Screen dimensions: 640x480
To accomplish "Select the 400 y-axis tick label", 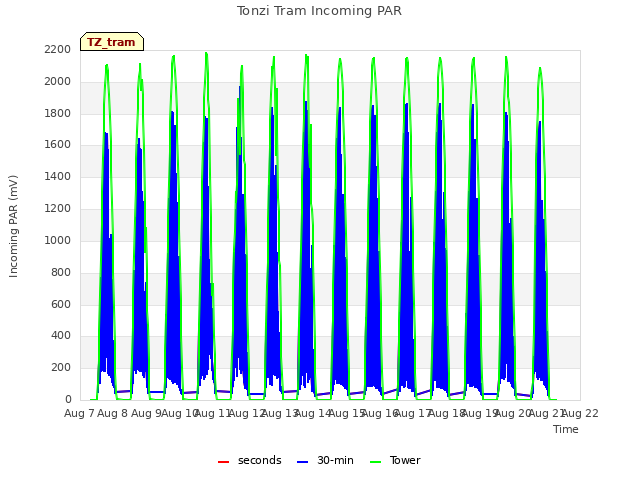I will (x=61, y=336).
